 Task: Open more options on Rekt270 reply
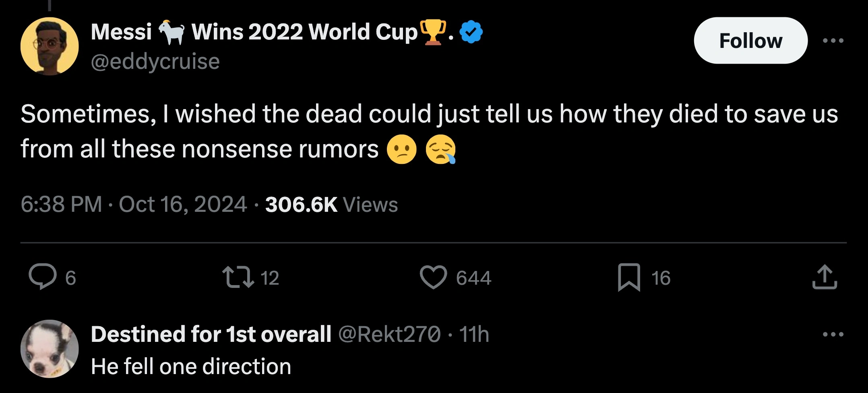pyautogui.click(x=833, y=334)
